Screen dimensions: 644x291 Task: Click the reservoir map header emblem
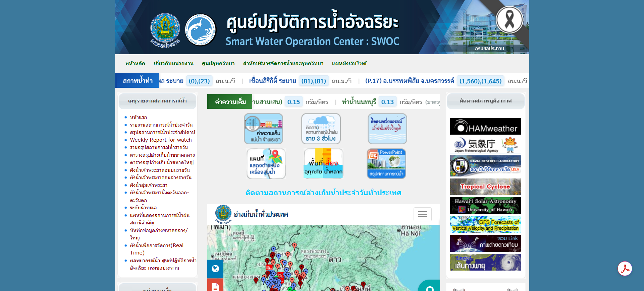223,214
